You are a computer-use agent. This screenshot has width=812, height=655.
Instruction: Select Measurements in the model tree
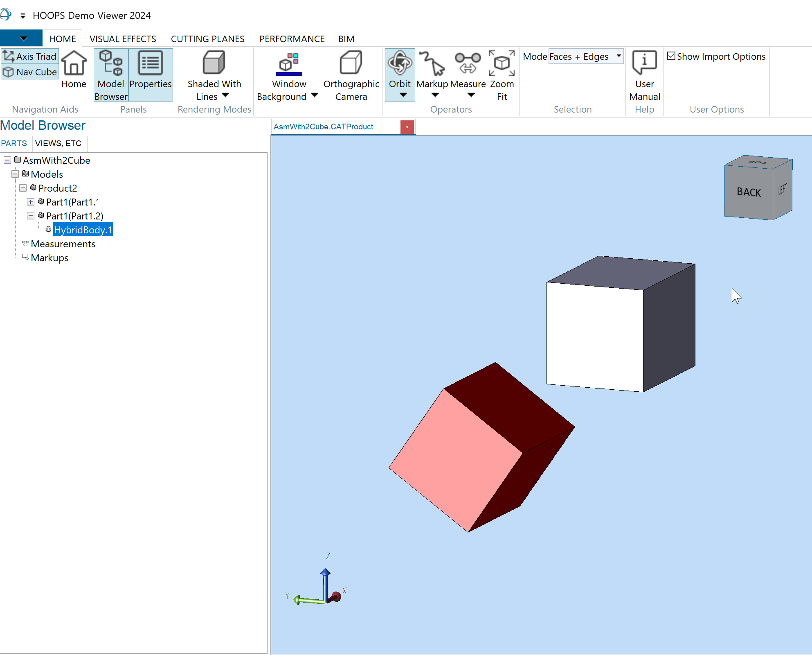click(63, 244)
